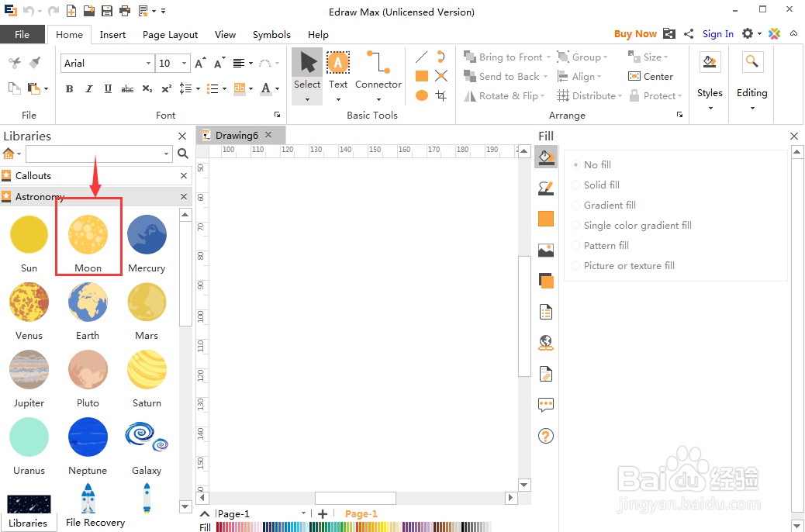Toggle Bold formatting
This screenshot has width=805, height=532.
69,89
